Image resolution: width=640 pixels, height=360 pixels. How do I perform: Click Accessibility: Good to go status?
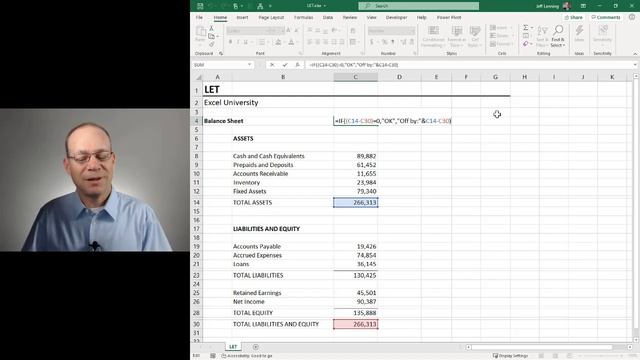click(x=247, y=356)
